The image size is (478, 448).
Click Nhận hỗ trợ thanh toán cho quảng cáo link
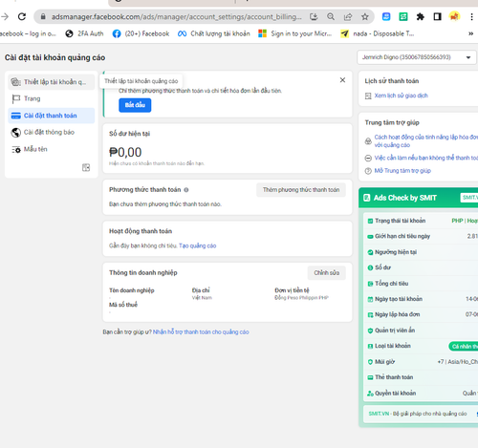(x=201, y=331)
